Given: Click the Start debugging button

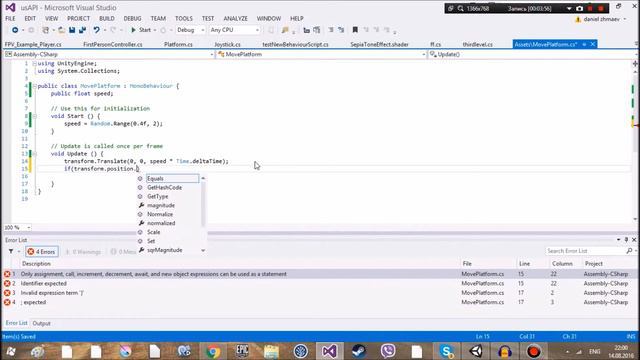Looking at the screenshot, I should (141, 30).
